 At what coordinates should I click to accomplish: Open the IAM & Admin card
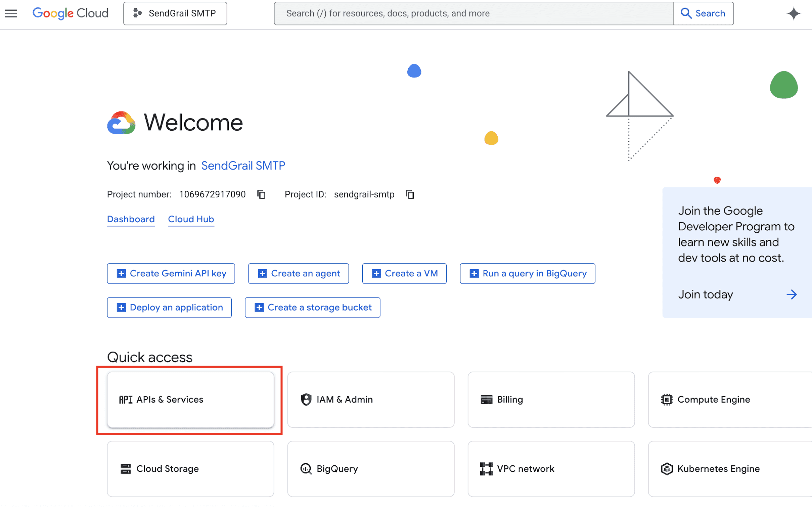(x=371, y=400)
